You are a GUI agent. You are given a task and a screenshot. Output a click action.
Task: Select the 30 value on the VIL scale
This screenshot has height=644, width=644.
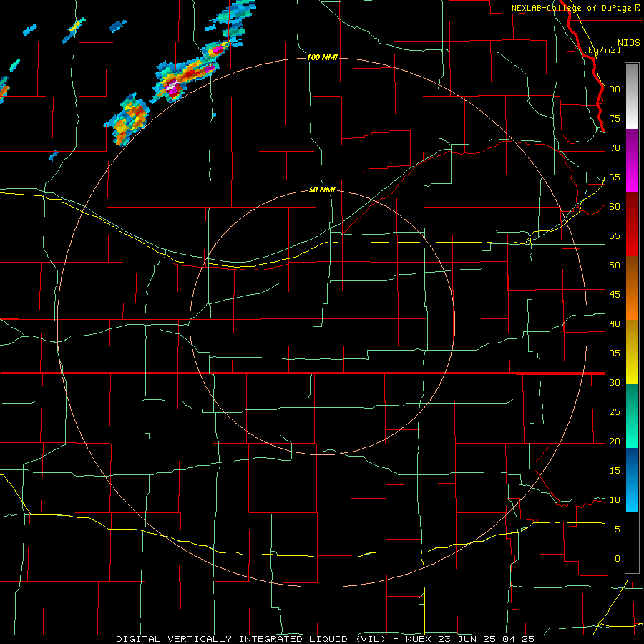coord(615,383)
